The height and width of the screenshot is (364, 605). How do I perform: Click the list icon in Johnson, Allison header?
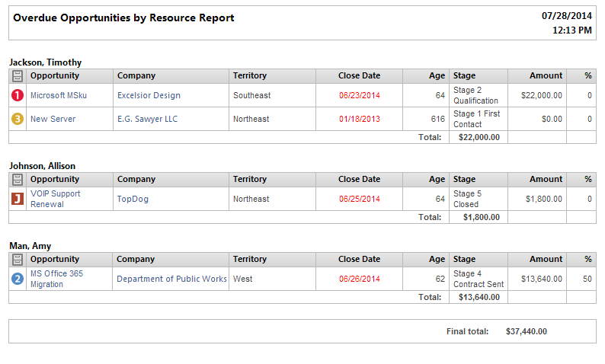pyautogui.click(x=18, y=179)
